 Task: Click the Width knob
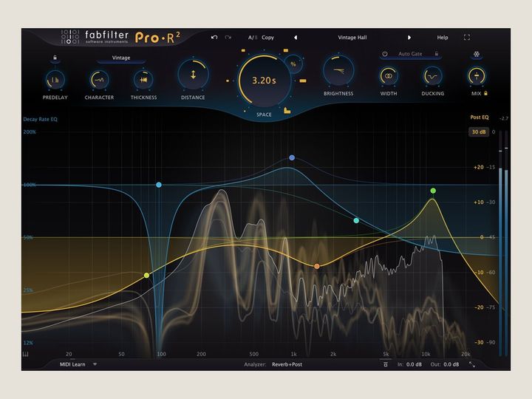pyautogui.click(x=389, y=76)
